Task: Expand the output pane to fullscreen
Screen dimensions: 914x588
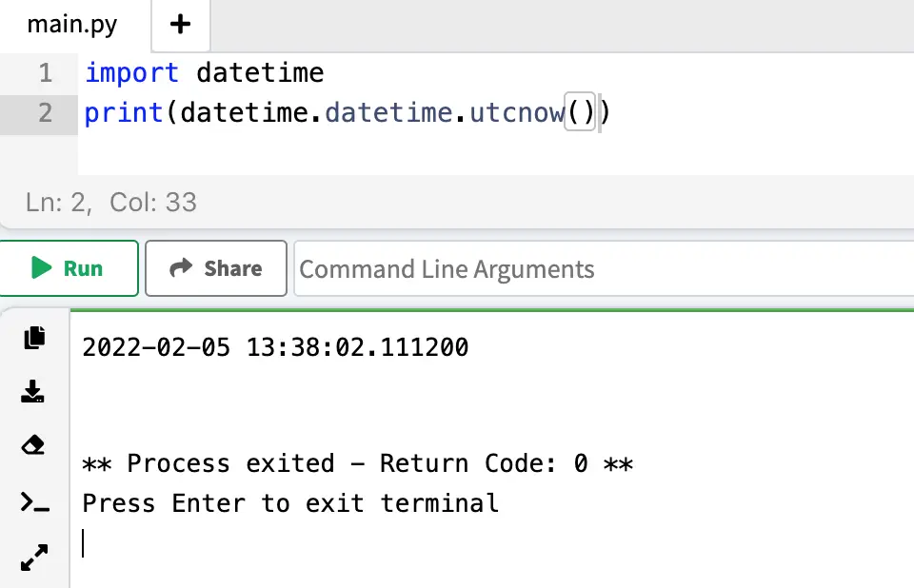Action: (34, 558)
